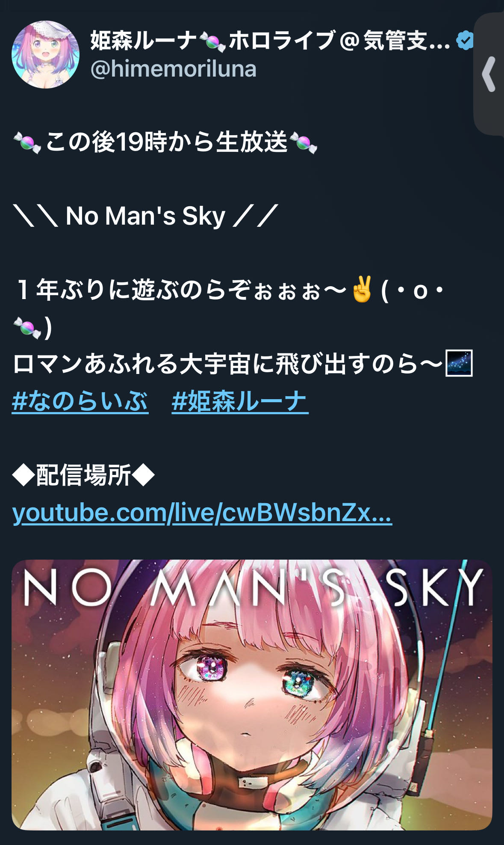504x845 pixels.
Task: Click the candy emoji inside the kaomoji
Action: 27,327
